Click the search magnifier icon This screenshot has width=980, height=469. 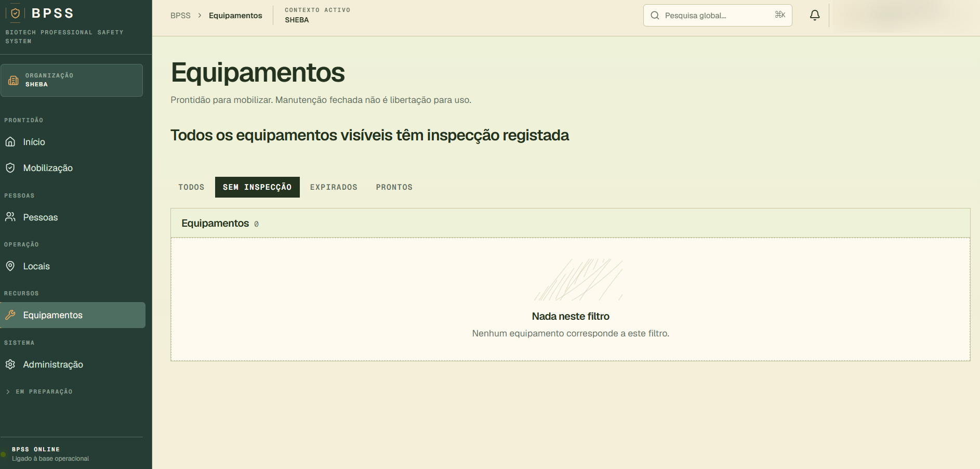pyautogui.click(x=655, y=16)
